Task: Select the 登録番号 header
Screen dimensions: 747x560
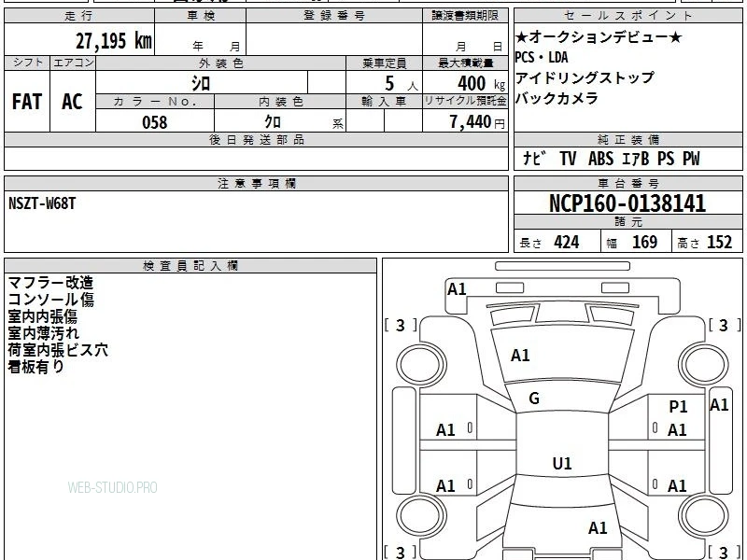Action: (x=334, y=16)
